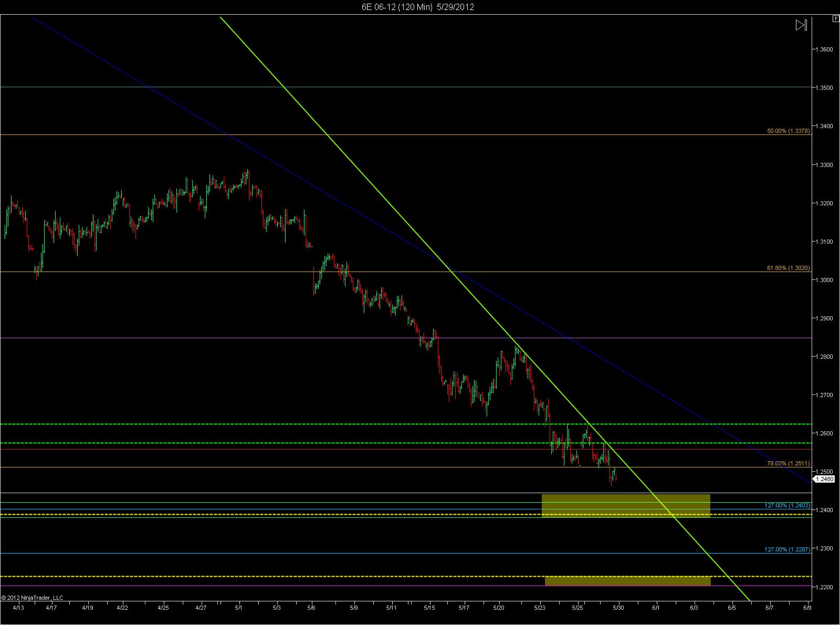Image resolution: width=840 pixels, height=625 pixels.
Task: Click the 5/9 date on time axis
Action: point(354,607)
